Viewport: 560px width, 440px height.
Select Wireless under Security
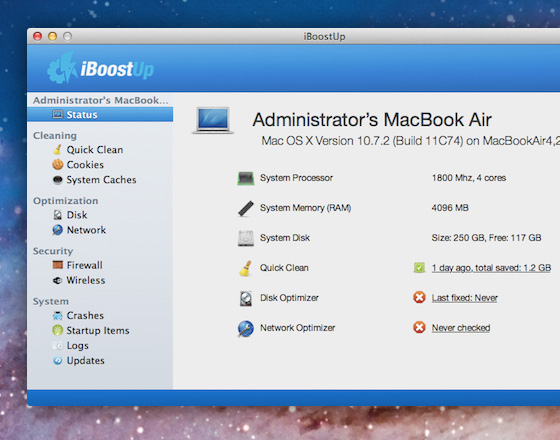(86, 280)
